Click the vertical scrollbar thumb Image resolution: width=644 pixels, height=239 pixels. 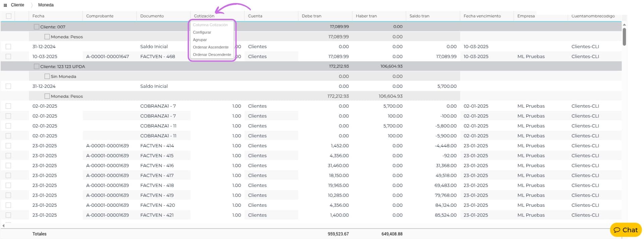pos(624,36)
